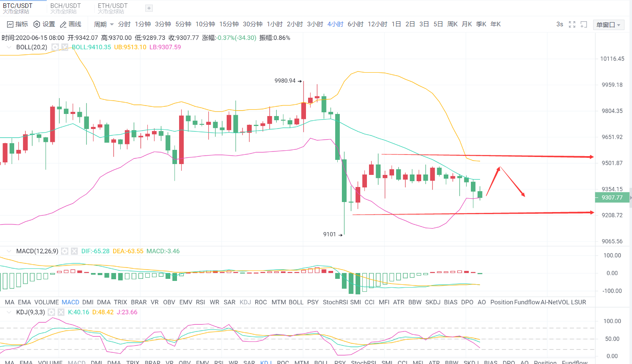Select the 1日 daily timeframe
632x364 pixels.
pyautogui.click(x=396, y=24)
